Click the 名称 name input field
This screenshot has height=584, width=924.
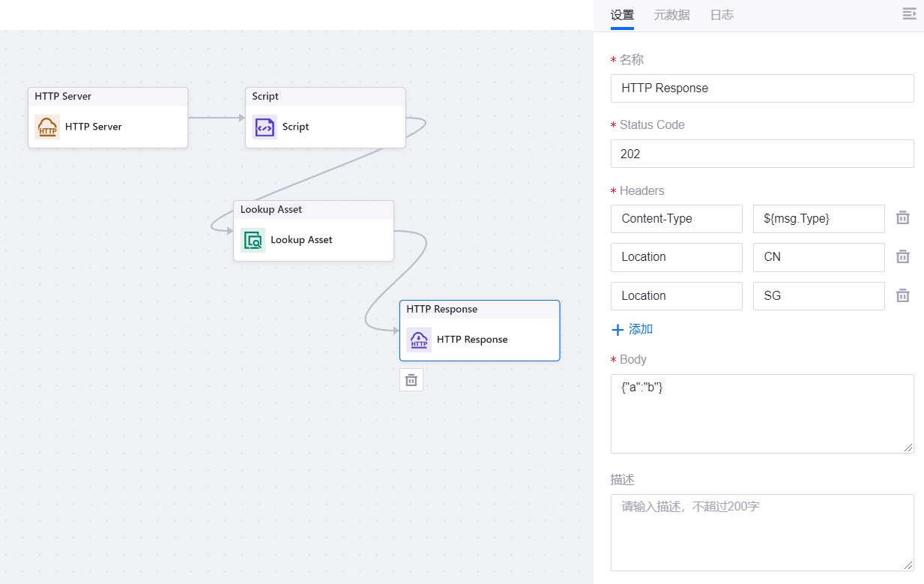762,88
